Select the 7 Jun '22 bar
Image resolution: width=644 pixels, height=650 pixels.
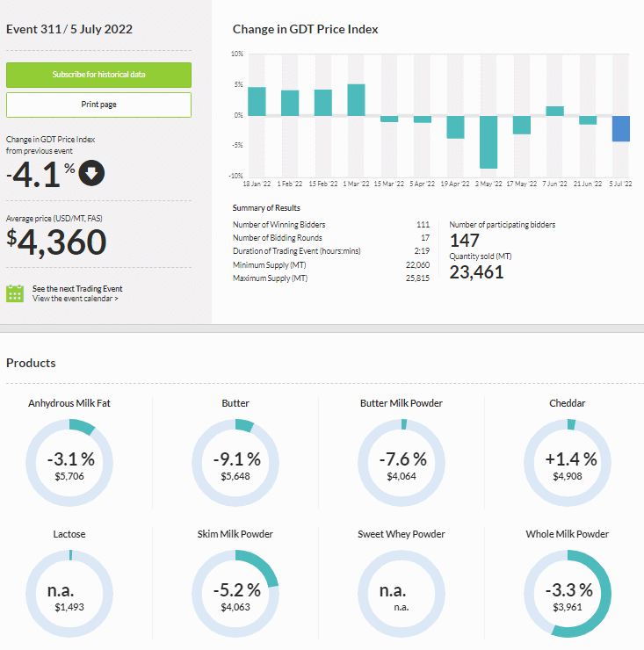pos(555,111)
